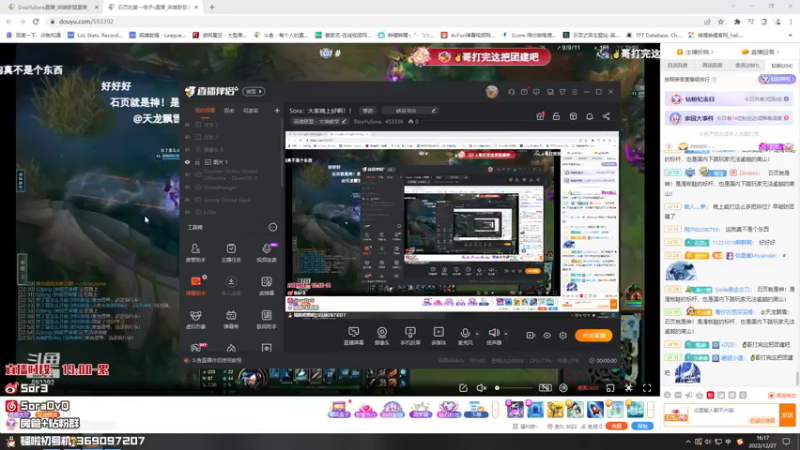The height and width of the screenshot is (450, 800).
Task: Toggle visibility of the 文本 1 layer
Action: [187, 137]
